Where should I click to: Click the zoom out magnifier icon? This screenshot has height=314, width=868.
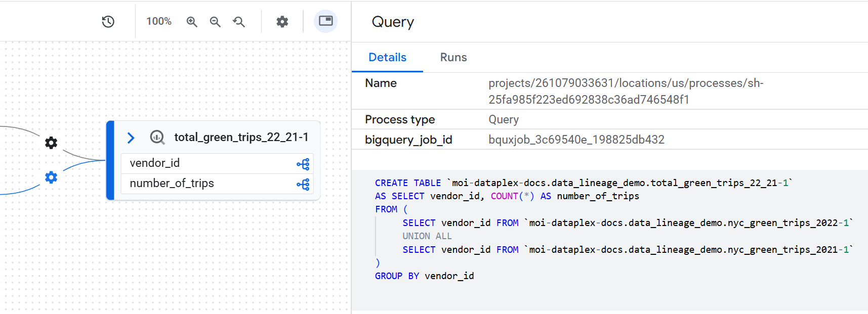pos(215,22)
